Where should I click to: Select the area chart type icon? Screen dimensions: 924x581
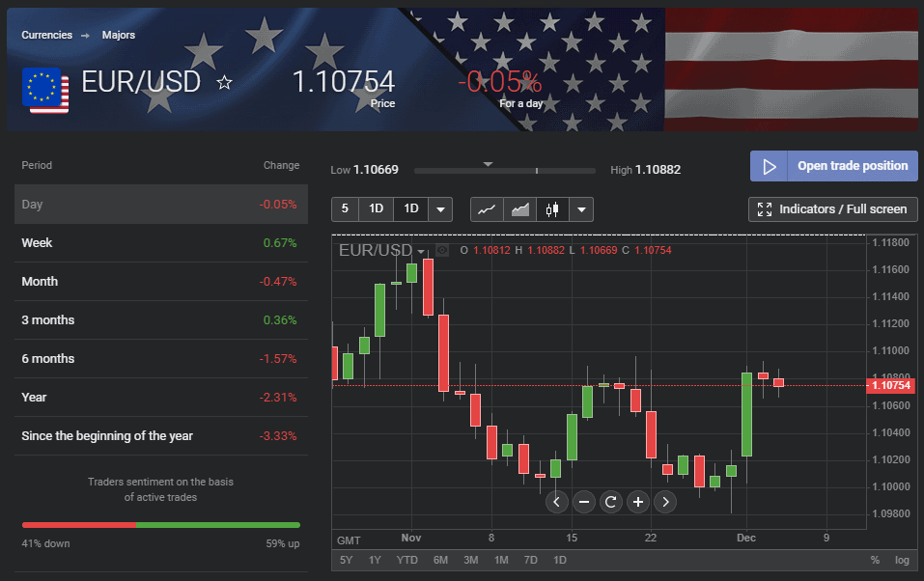point(518,208)
